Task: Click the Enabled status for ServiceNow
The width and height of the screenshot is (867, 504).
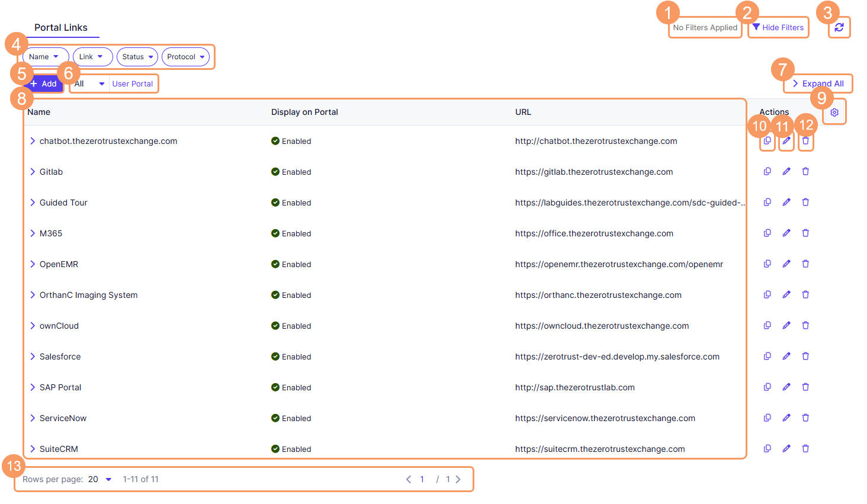Action: coord(291,418)
